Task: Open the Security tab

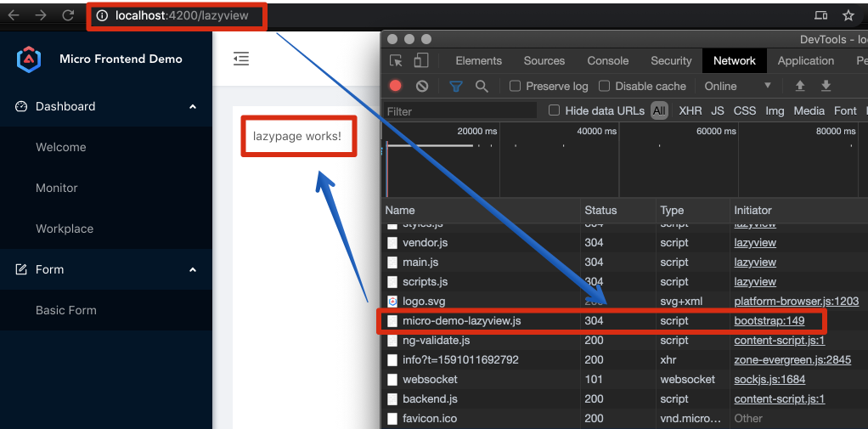Action: tap(671, 61)
